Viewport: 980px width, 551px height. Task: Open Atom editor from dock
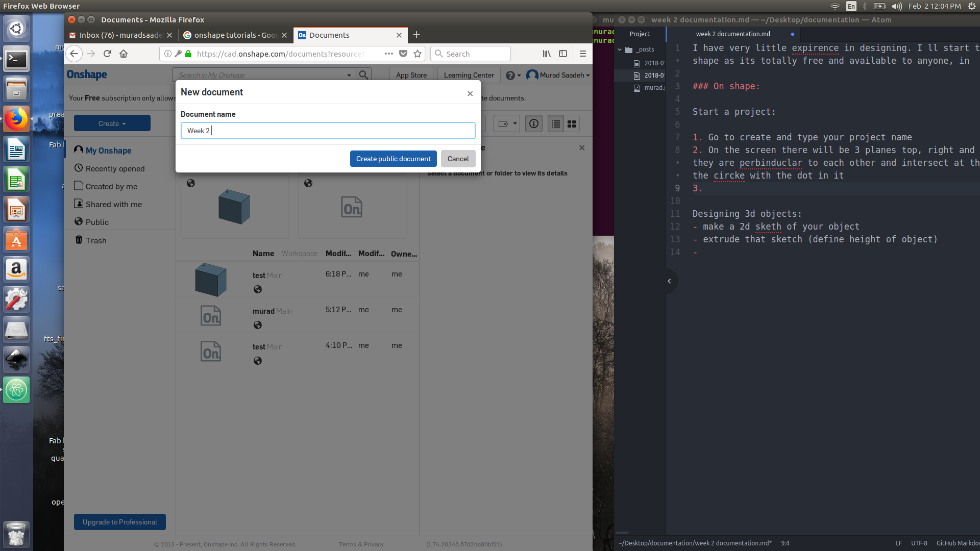click(16, 390)
